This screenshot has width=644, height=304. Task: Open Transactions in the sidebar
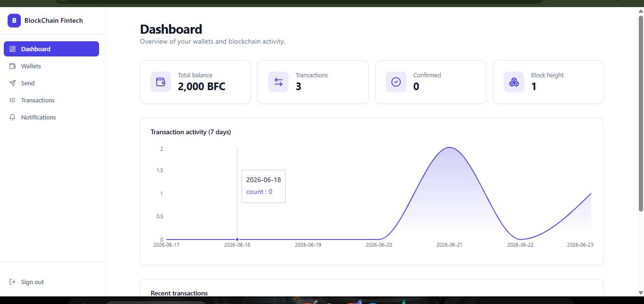point(51,100)
